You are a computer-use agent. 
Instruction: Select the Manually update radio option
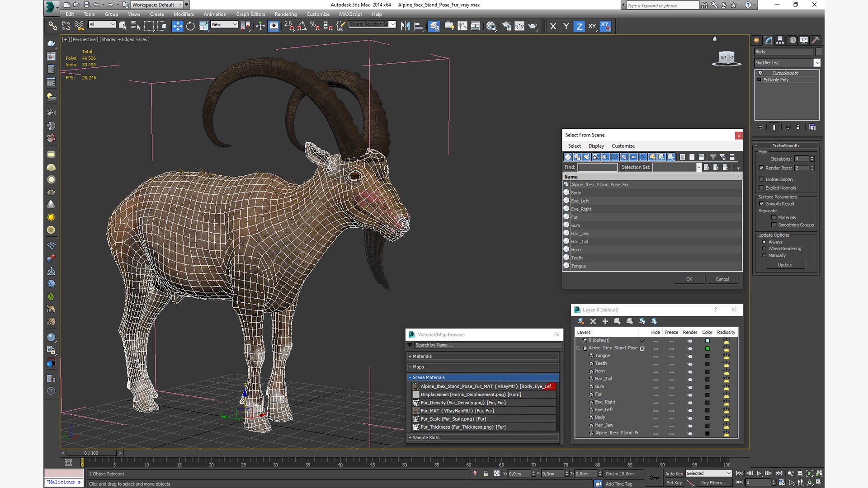[764, 255]
